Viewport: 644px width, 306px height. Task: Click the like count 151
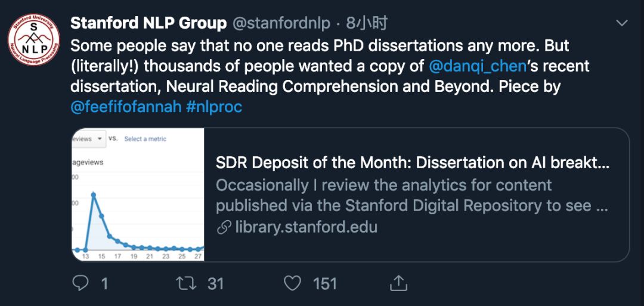point(325,284)
